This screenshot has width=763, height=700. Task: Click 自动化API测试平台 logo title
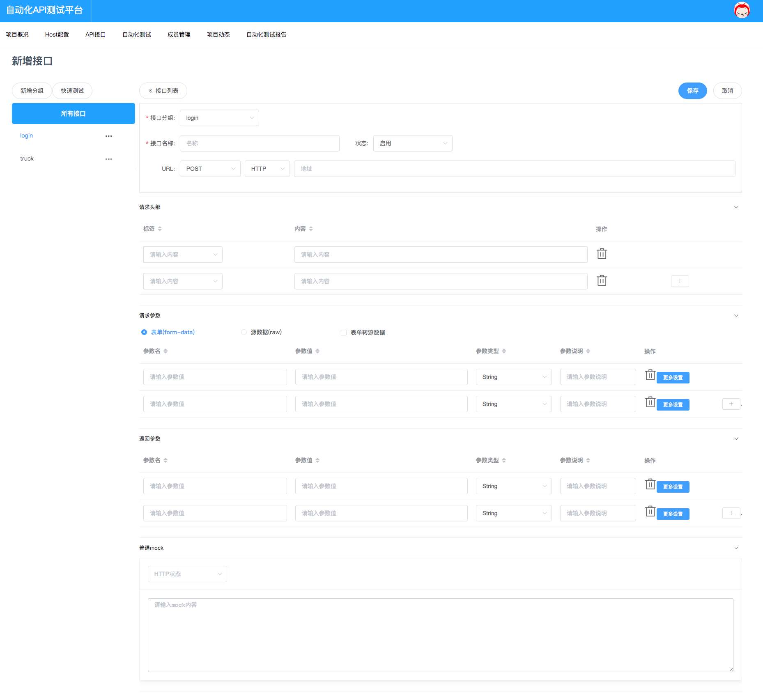coord(44,10)
